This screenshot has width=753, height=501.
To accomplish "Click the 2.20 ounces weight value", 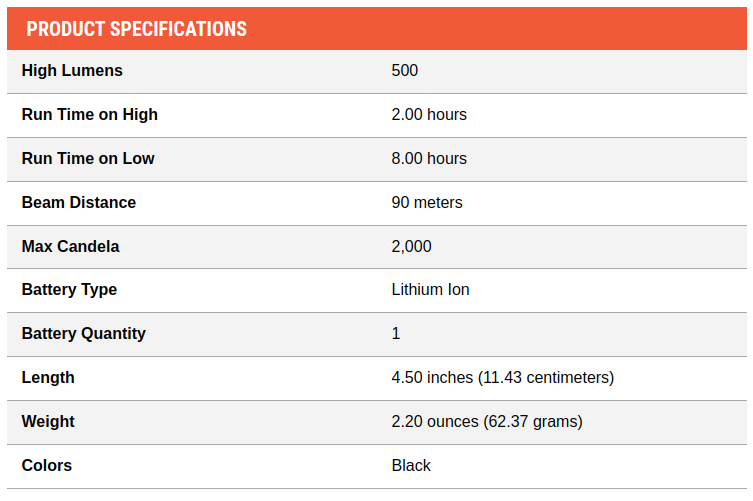I will (487, 422).
